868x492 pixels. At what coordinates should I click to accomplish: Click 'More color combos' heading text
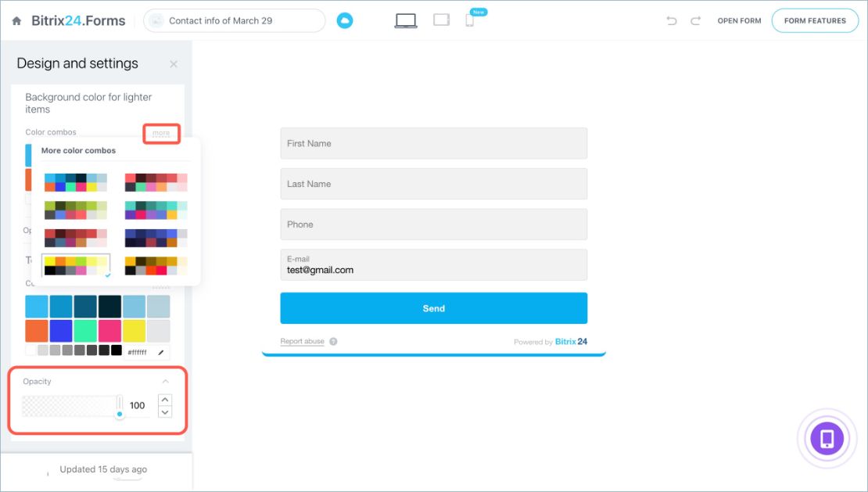[79, 150]
